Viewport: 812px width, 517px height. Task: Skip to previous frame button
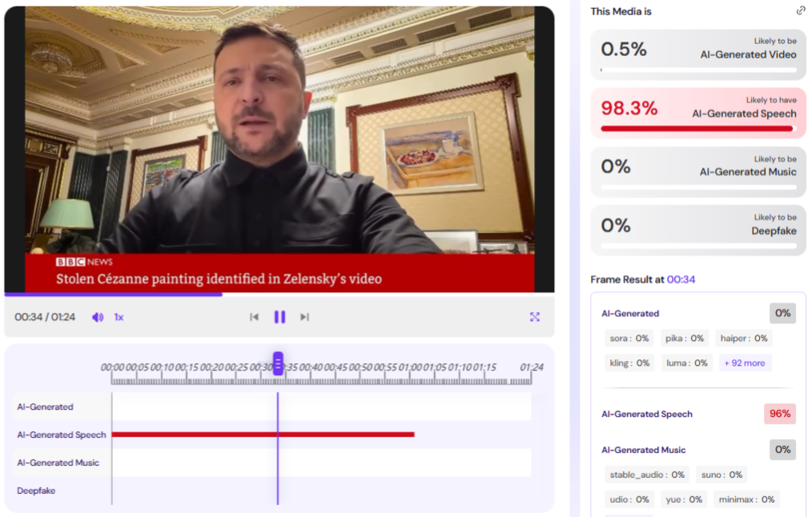pyautogui.click(x=254, y=317)
